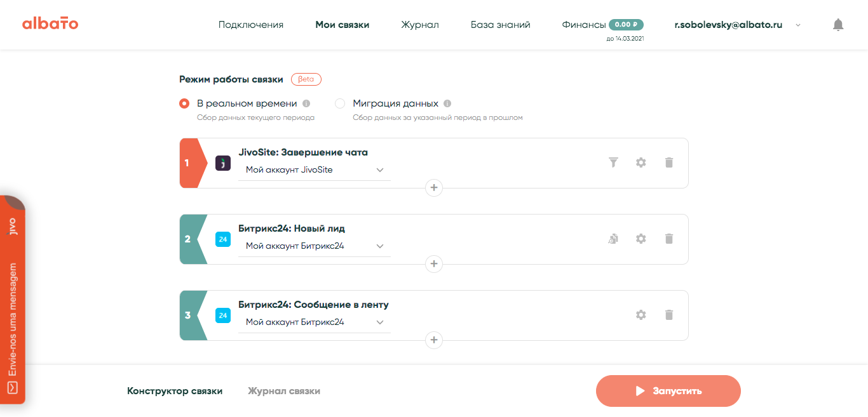
Task: Click Режим работы связки heading
Action: point(231,79)
